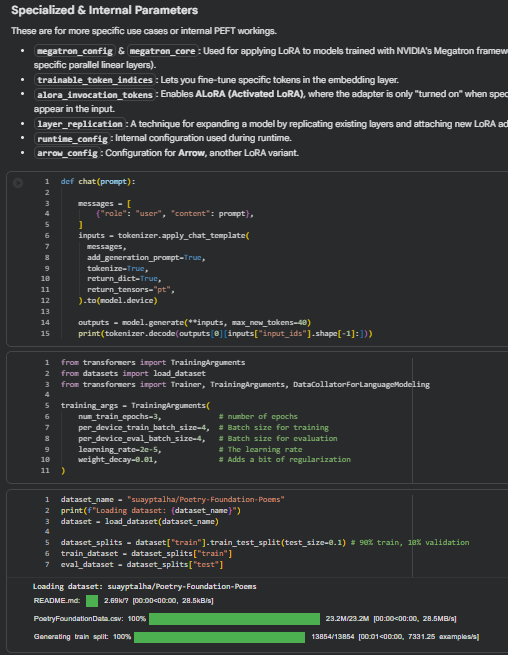Image resolution: width=508 pixels, height=655 pixels.
Task: Click the 'Loading dataset:' output line
Action: (x=145, y=586)
